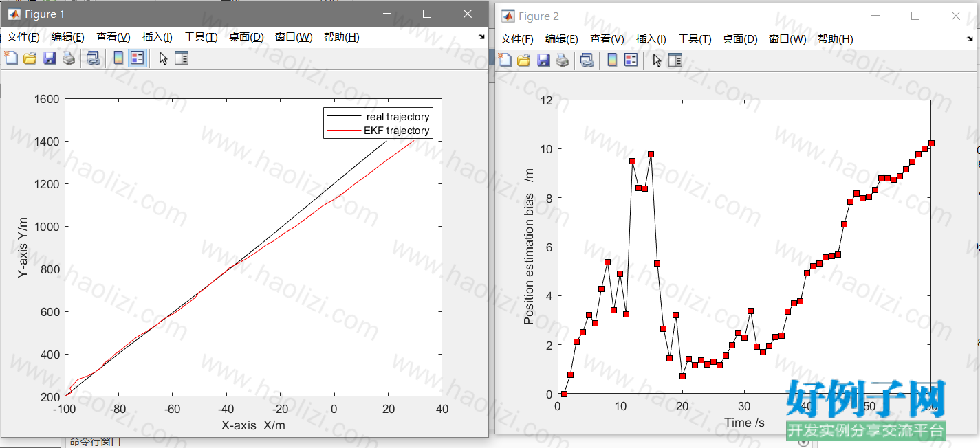This screenshot has height=448, width=980.
Task: Click New Figure icon in Figure 2 toolbar
Action: (505, 60)
